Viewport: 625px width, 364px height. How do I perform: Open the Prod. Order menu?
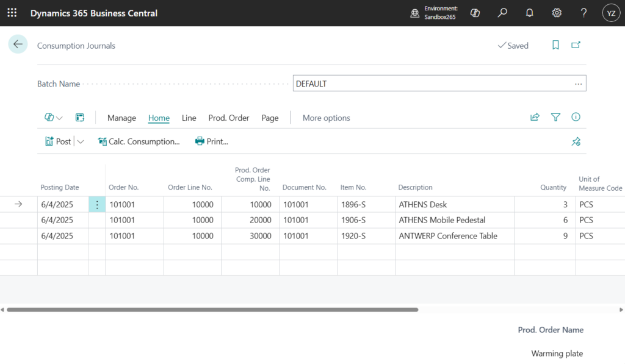click(228, 118)
